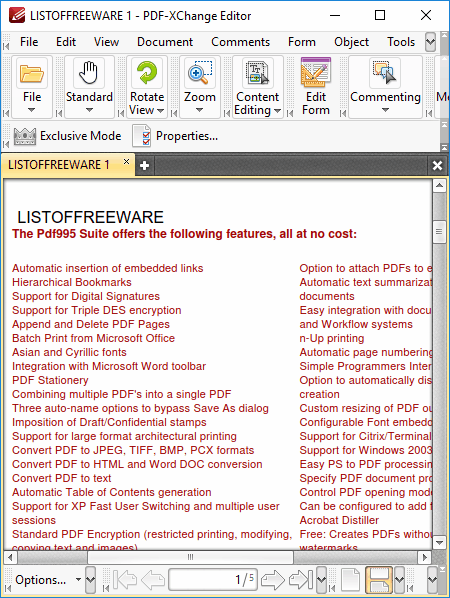The height and width of the screenshot is (598, 450).
Task: Open the Properties panel
Action: (x=175, y=136)
